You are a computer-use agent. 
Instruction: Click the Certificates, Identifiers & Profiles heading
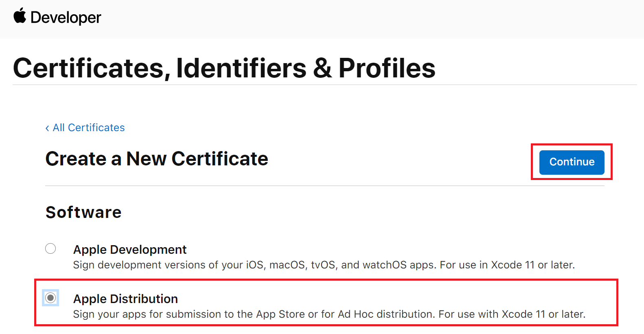[224, 68]
